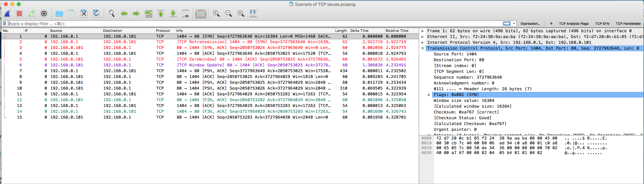Screen dimensions: 644x184
Task: Toggle auto-scroll to last packet
Action: 185,14
